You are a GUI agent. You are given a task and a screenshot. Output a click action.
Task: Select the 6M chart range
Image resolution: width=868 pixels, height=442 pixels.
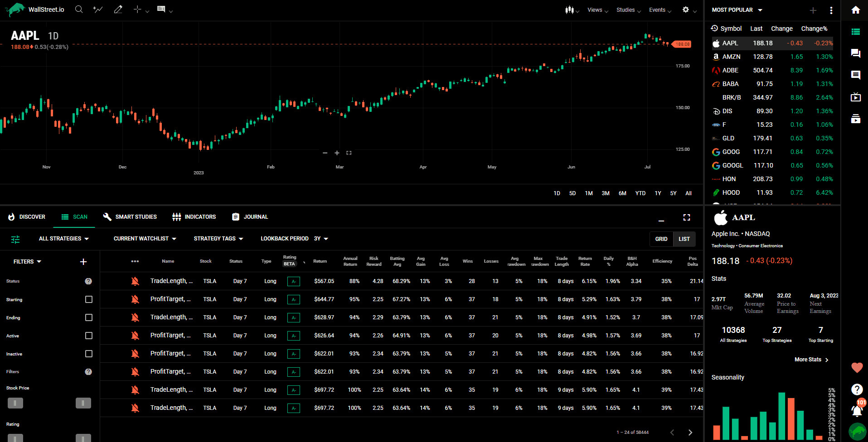click(622, 193)
